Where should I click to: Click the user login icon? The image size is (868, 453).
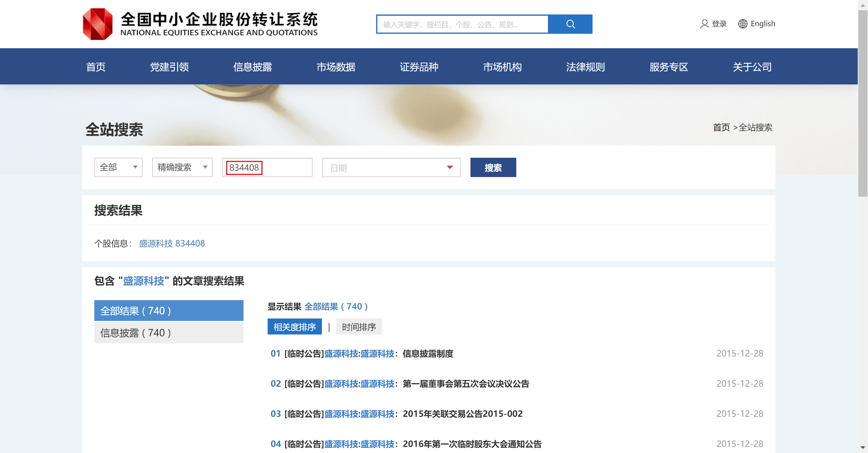click(704, 24)
